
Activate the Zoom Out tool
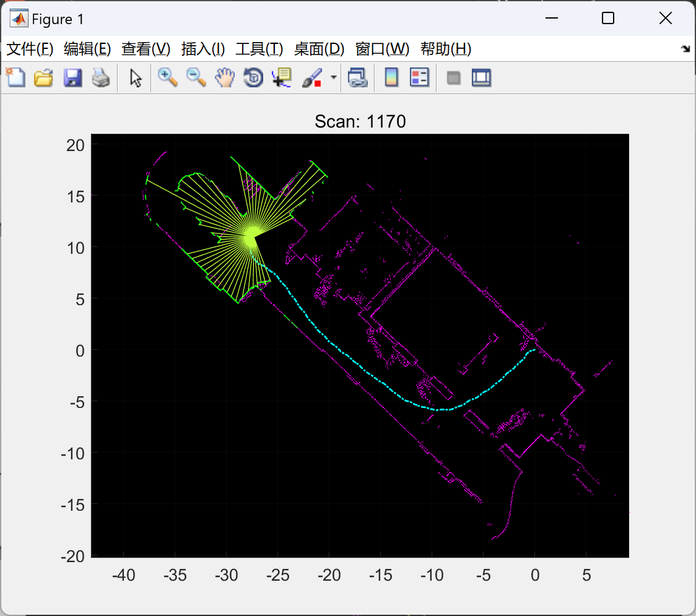pos(196,77)
